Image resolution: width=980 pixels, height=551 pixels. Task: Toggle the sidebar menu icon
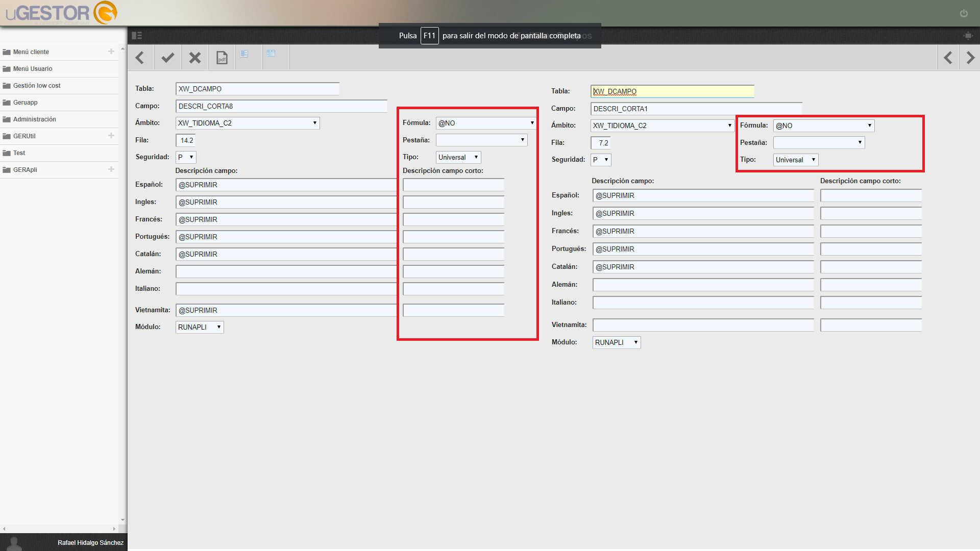click(x=137, y=36)
